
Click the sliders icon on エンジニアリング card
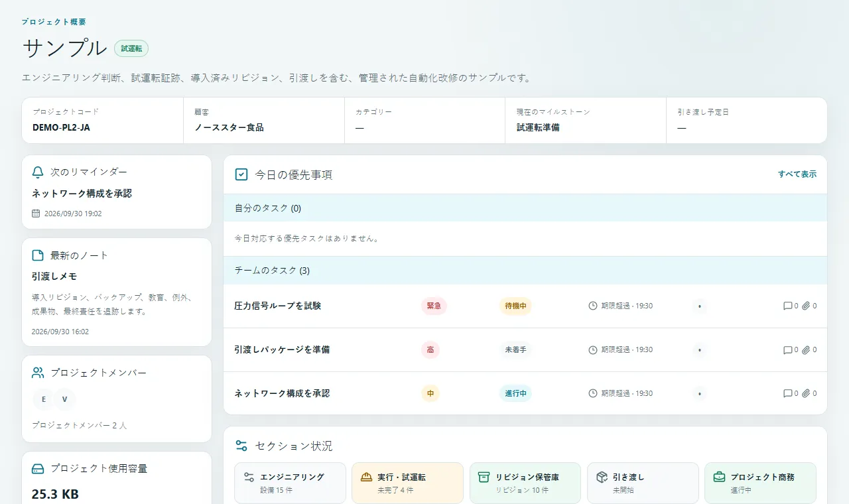(249, 477)
